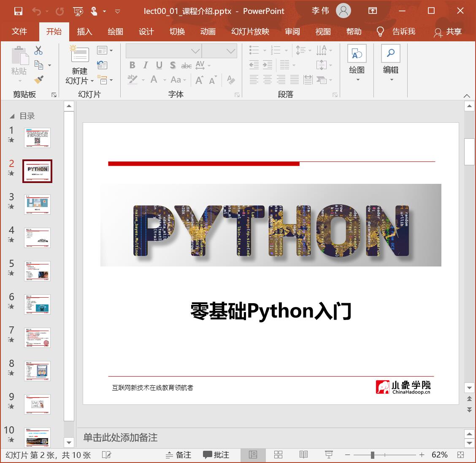Image resolution: width=476 pixels, height=463 pixels.
Task: Click the 编辑 (Edit) search icon
Action: coord(390,54)
